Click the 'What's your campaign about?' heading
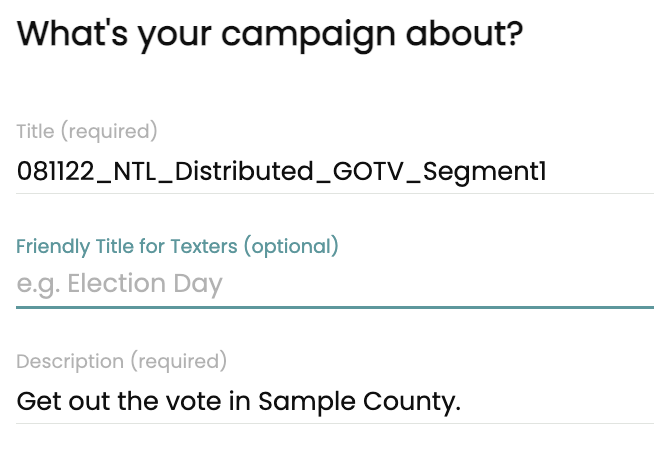Image resolution: width=654 pixels, height=458 pixels. 270,35
